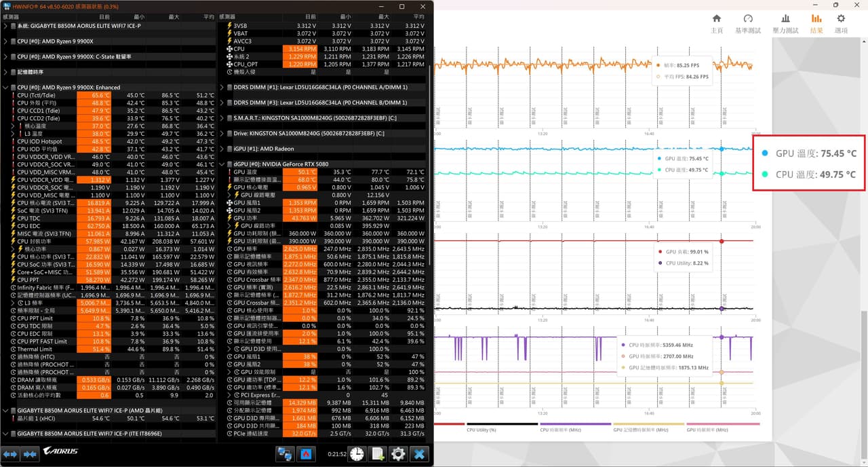
Task: Open the Benchmark (基準測試) gauge icon
Action: (748, 18)
